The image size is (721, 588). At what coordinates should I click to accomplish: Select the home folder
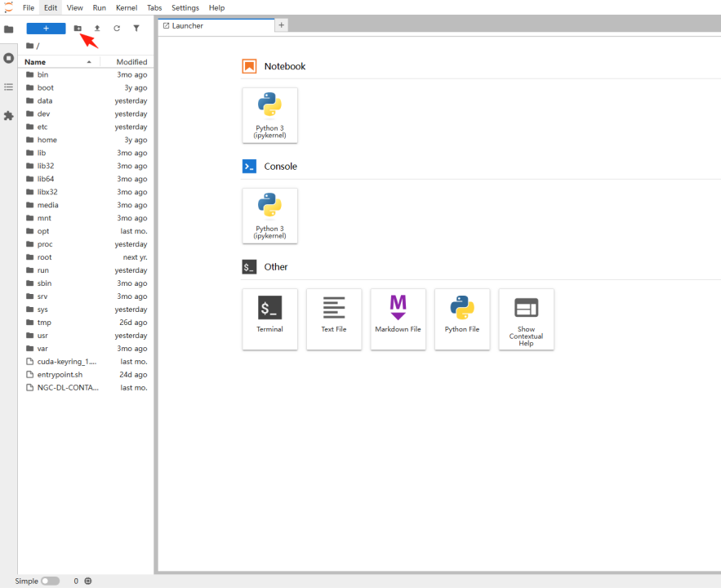pos(86,140)
